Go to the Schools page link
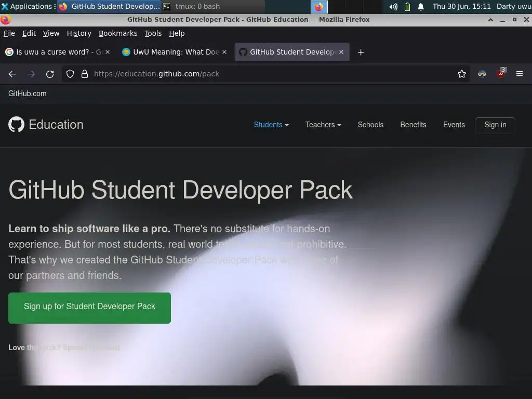The width and height of the screenshot is (532, 399). point(370,125)
